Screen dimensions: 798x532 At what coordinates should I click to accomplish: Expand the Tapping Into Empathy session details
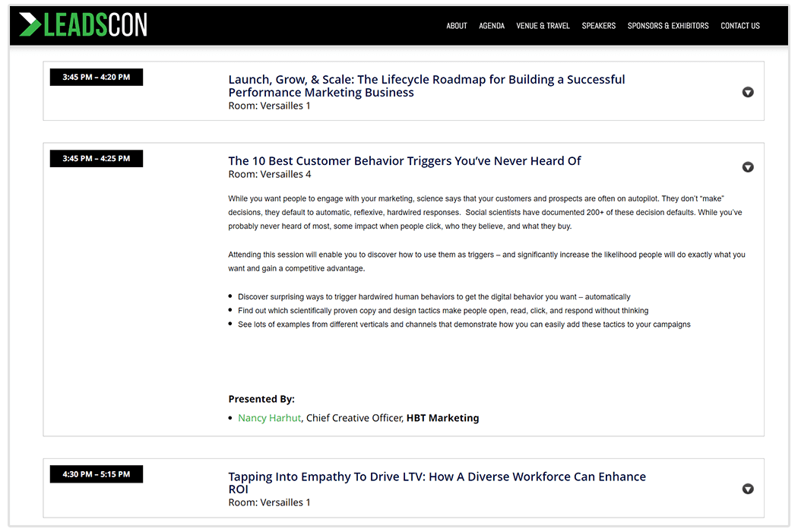(x=748, y=489)
